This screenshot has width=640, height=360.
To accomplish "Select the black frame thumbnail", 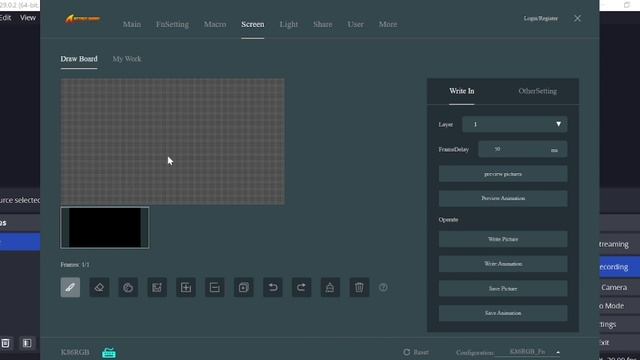I will tap(105, 227).
